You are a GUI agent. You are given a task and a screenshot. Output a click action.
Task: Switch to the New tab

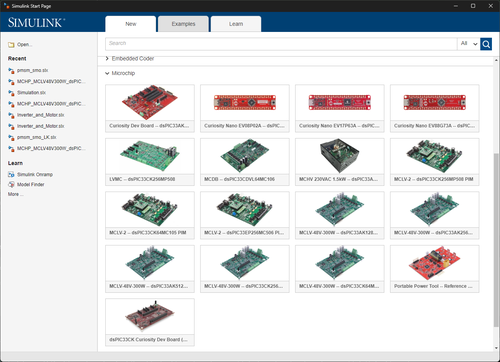[131, 24]
